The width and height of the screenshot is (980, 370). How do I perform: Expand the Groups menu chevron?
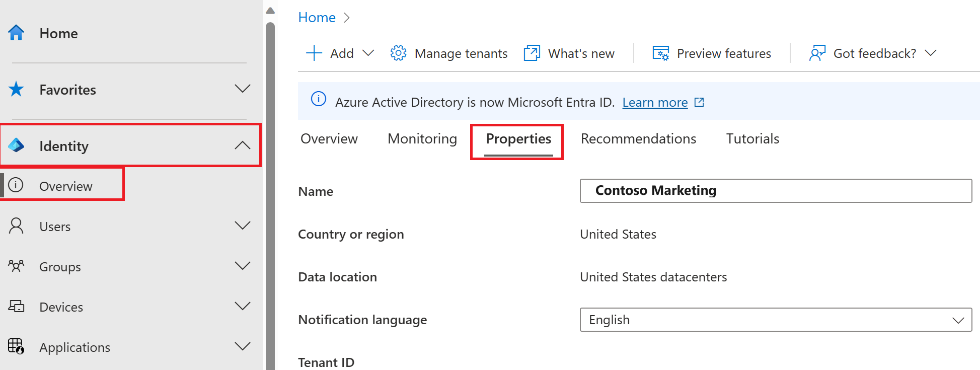(x=243, y=266)
